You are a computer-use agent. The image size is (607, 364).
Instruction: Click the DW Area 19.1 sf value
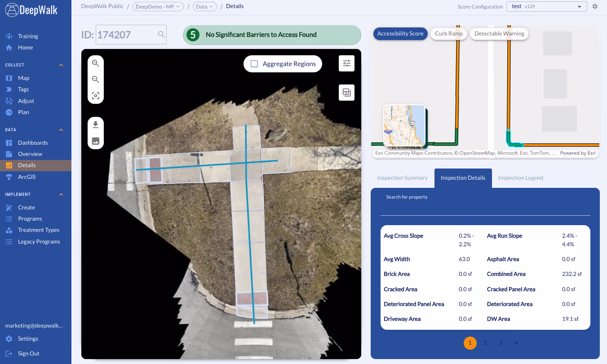[570, 319]
